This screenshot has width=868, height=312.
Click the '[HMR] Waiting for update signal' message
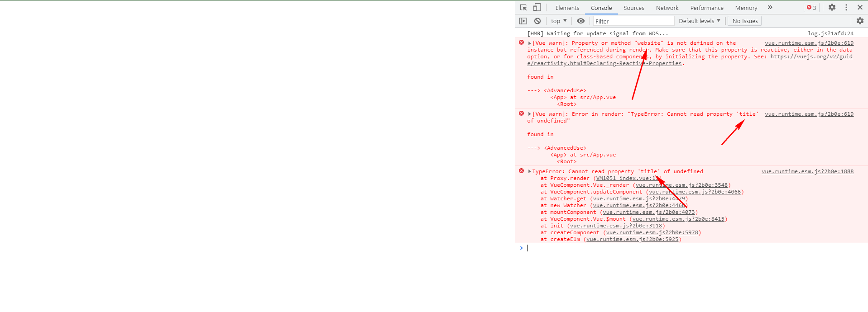(598, 33)
